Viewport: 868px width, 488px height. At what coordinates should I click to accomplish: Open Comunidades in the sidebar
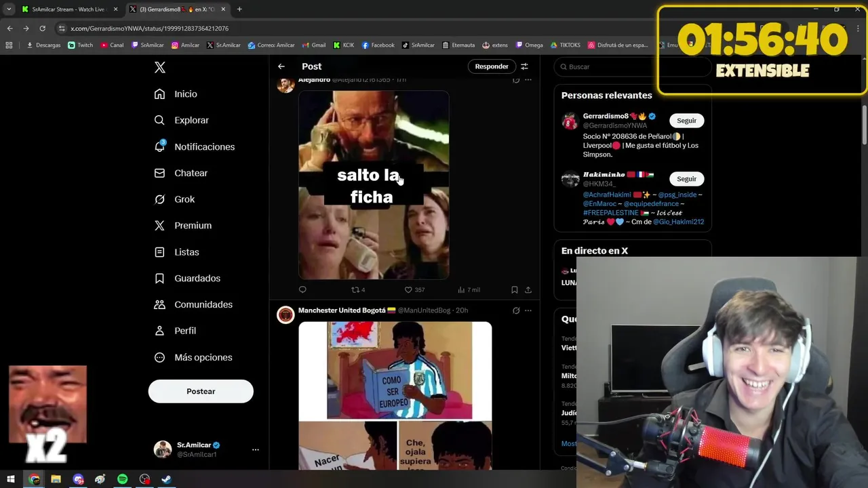pos(193,305)
